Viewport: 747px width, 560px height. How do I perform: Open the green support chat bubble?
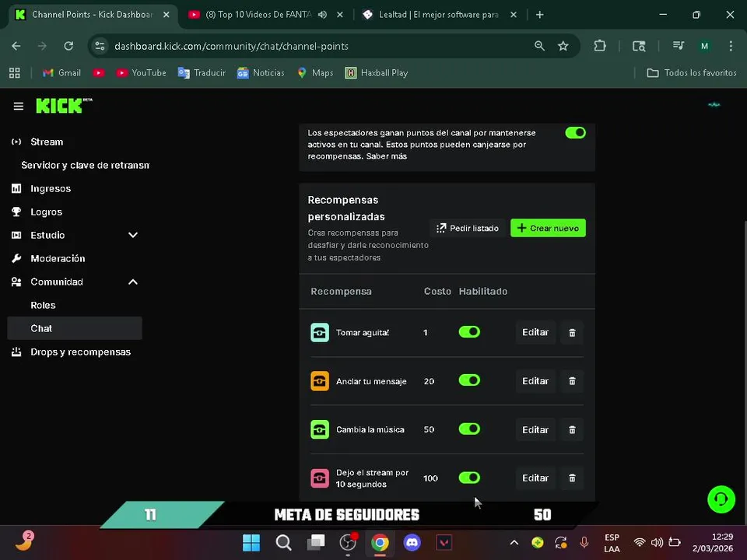[x=721, y=499]
